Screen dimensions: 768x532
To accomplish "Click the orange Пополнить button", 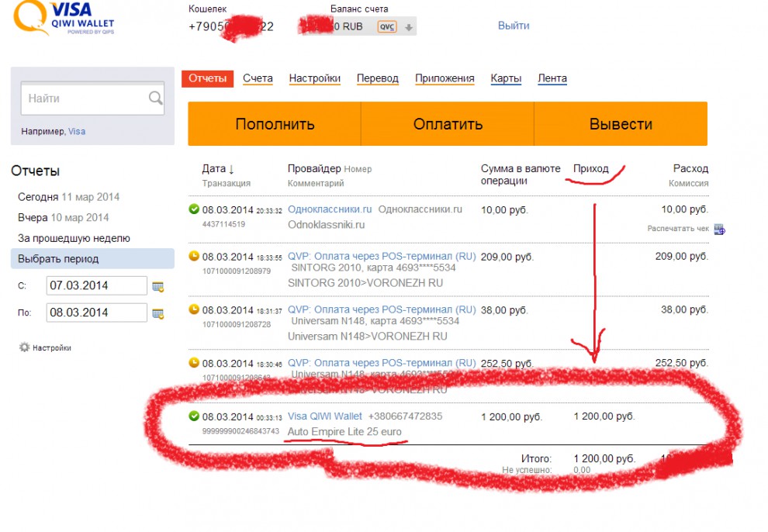I will [x=275, y=124].
